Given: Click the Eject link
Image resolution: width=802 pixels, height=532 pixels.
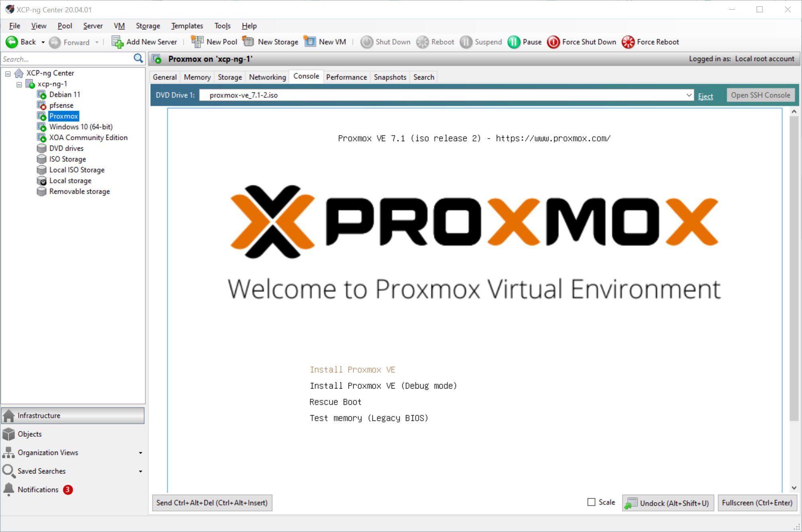Looking at the screenshot, I should [x=705, y=96].
